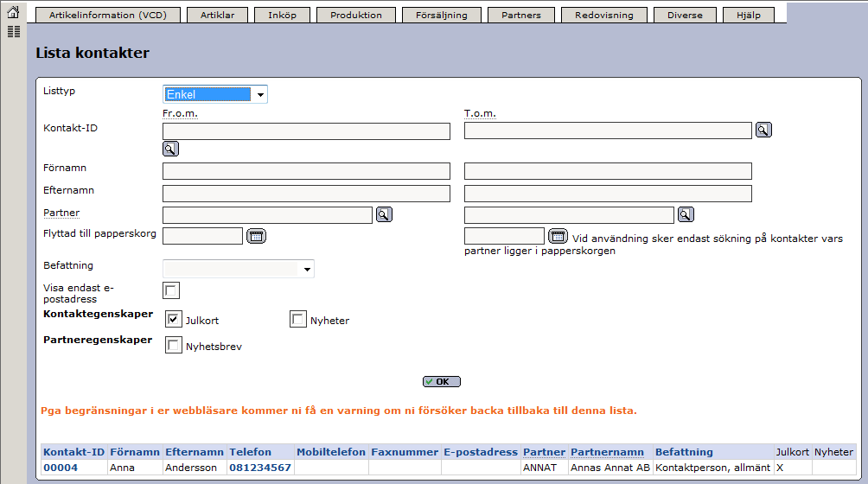Open the Inköp menu
Screen dimensions: 868x484
coord(283,15)
